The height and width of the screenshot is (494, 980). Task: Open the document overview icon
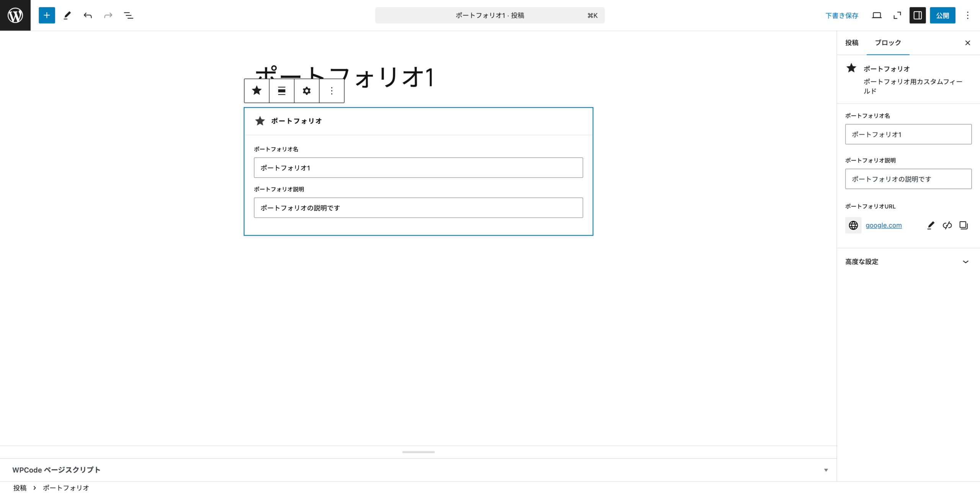[128, 15]
